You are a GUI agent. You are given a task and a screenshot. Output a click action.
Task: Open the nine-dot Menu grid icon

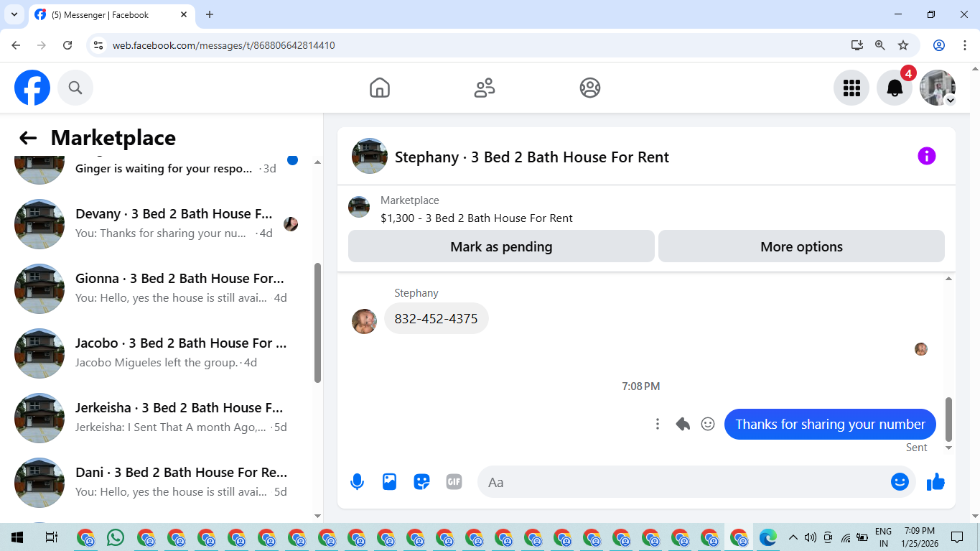[x=851, y=88]
